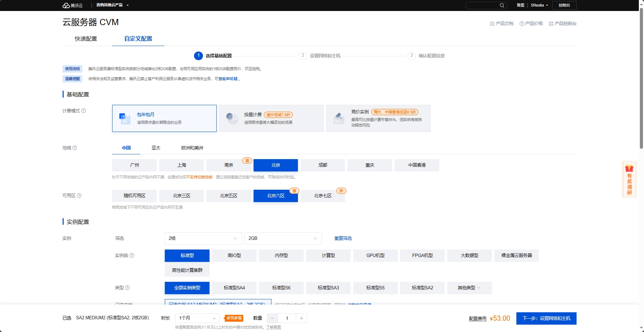Click the 有奖调研 gift survey icon

coord(629,179)
